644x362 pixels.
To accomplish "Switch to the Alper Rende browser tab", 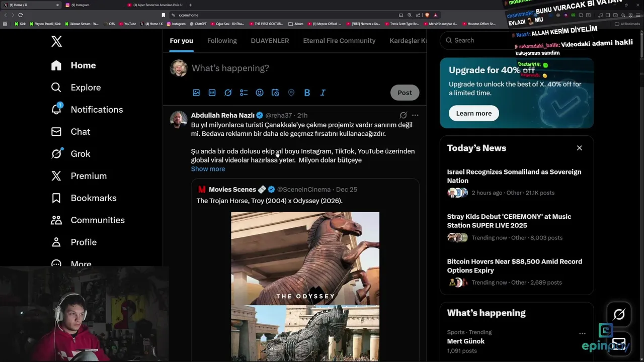I will click(155, 5).
